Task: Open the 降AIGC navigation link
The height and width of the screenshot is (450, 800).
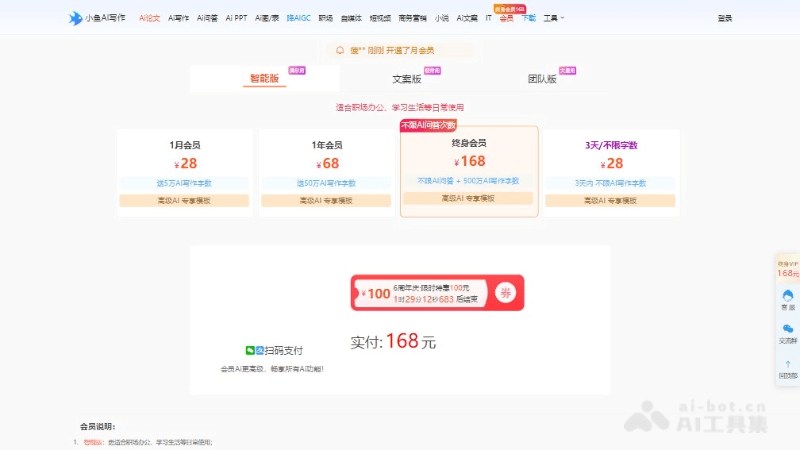Action: 298,18
